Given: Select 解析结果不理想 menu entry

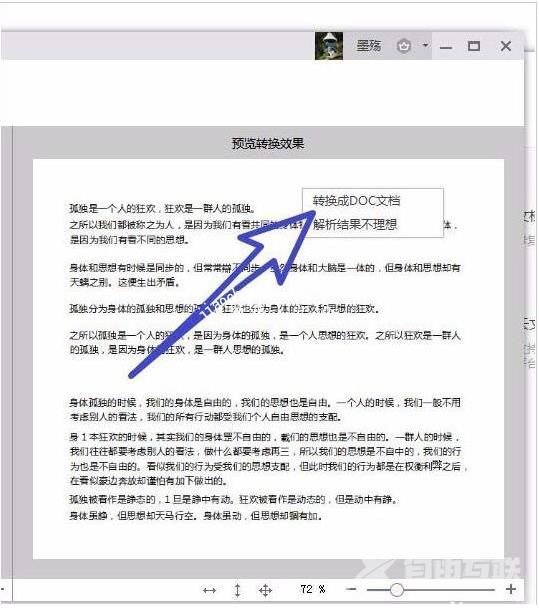Looking at the screenshot, I should pyautogui.click(x=355, y=224).
